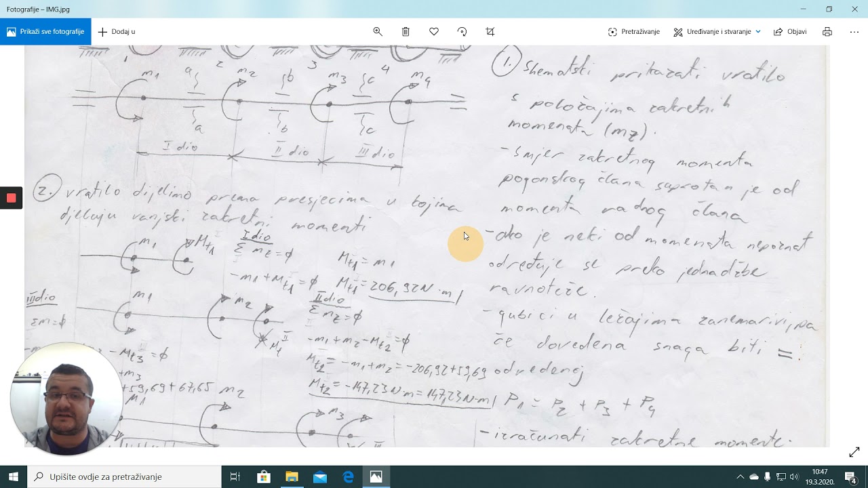
Task: Minimize the Photos window
Action: click(804, 9)
